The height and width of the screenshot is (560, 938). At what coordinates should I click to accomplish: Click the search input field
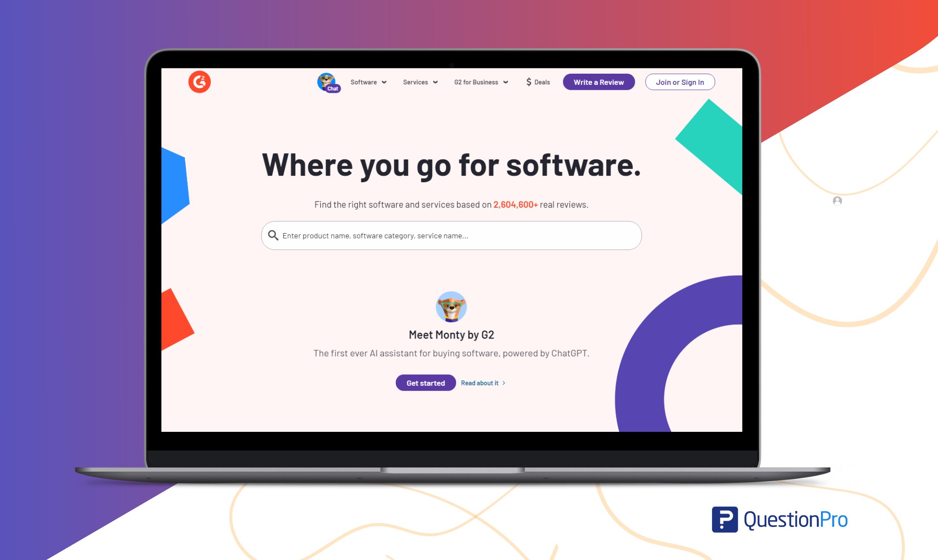(x=451, y=234)
